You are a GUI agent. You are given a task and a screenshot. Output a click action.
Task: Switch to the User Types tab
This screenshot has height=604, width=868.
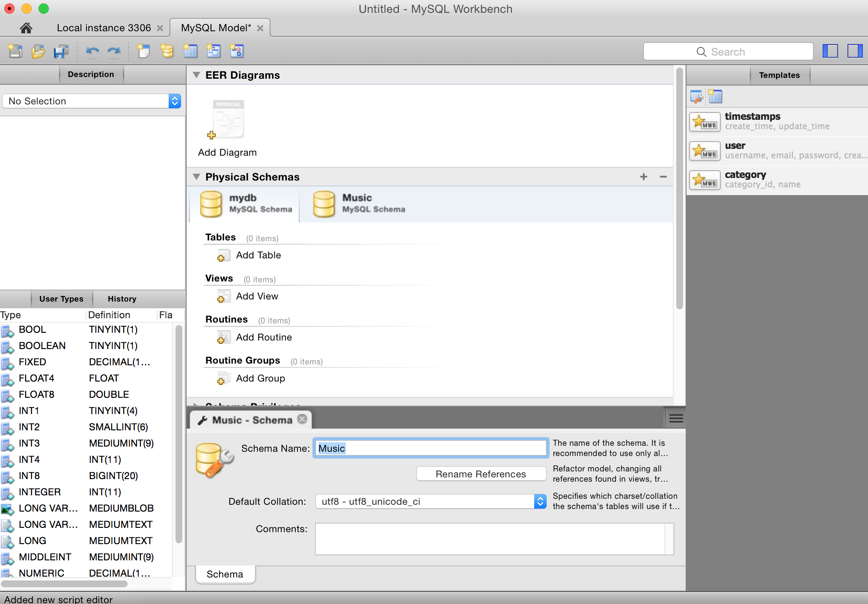click(60, 299)
